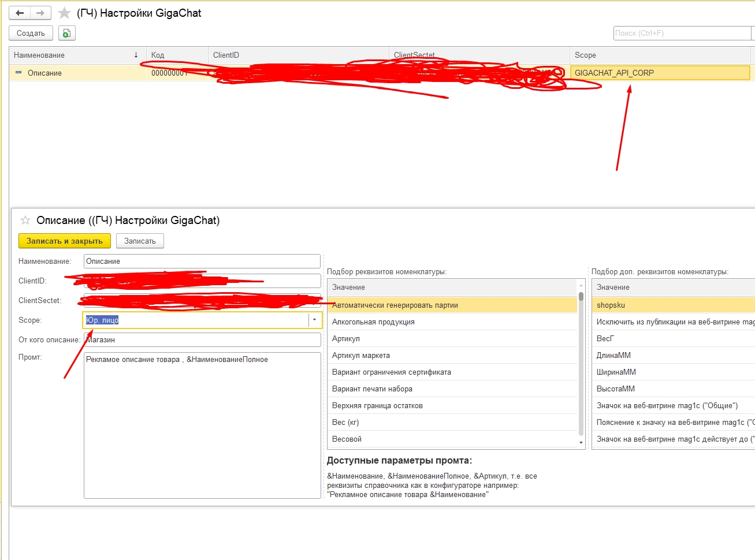The image size is (755, 560).
Task: Select Вариант печати набора row
Action: point(452,389)
